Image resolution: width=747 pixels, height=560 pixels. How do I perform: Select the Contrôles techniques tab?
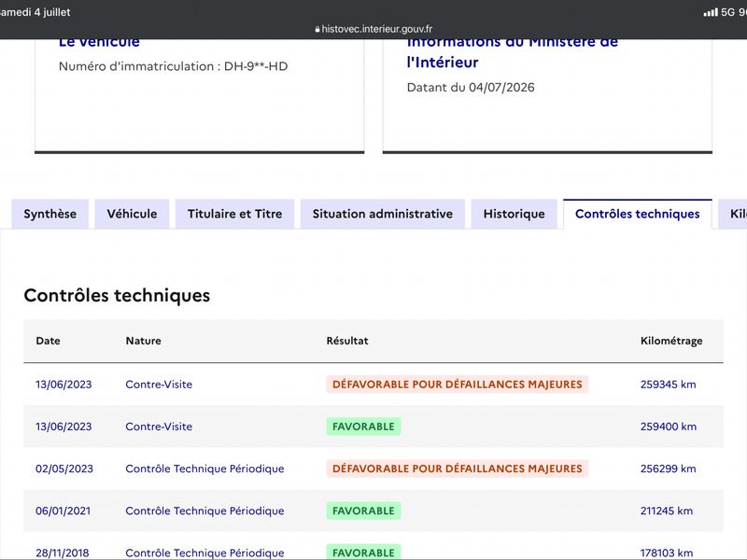pyautogui.click(x=638, y=214)
